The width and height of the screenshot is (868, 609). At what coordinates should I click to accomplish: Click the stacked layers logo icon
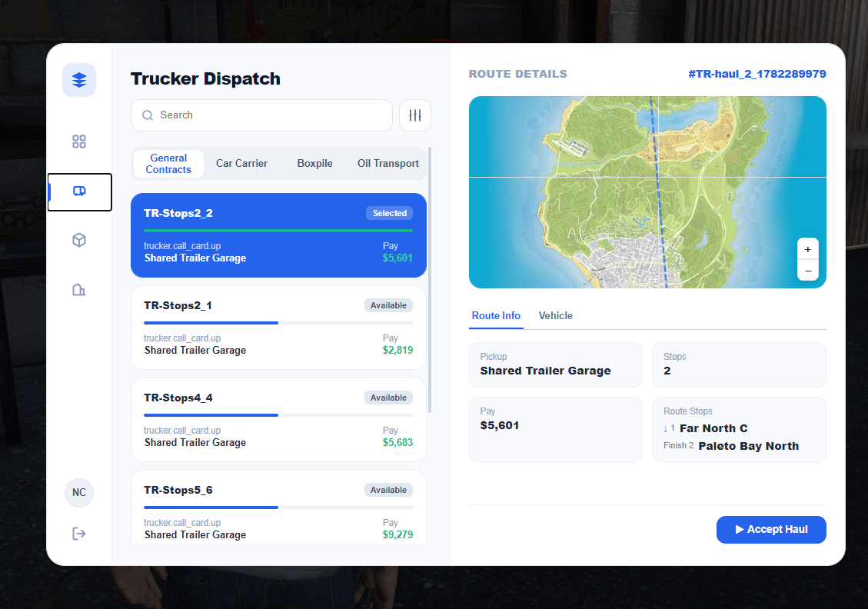click(x=79, y=80)
